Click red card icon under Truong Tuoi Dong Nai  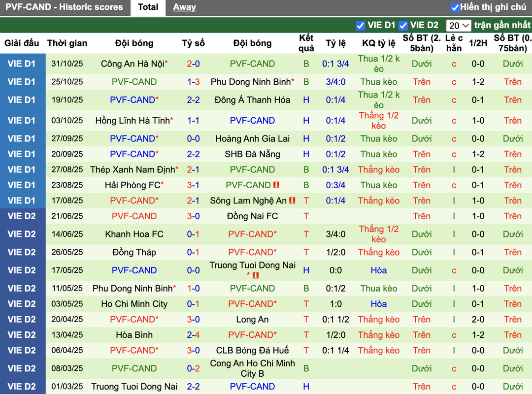(256, 275)
